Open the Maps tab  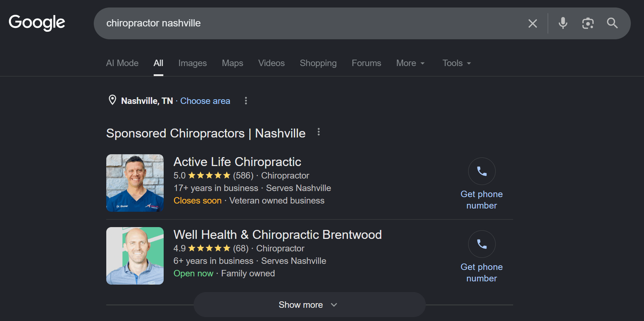[232, 63]
